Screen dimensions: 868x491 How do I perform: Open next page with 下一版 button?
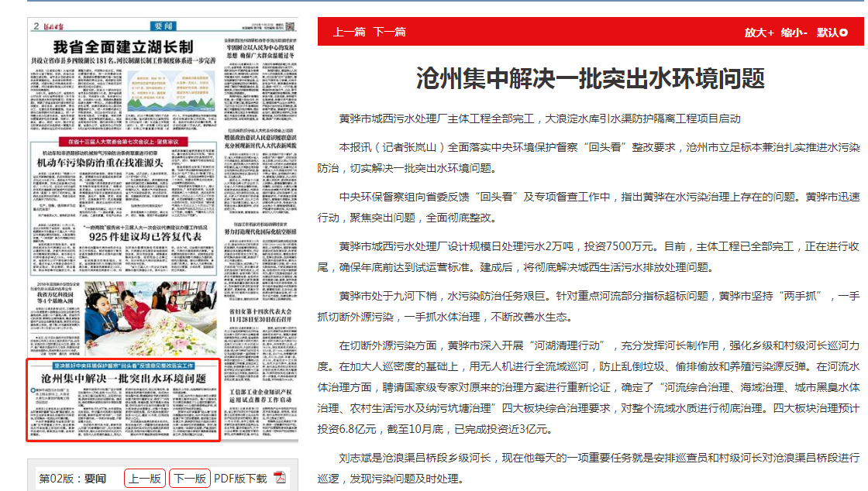(190, 479)
